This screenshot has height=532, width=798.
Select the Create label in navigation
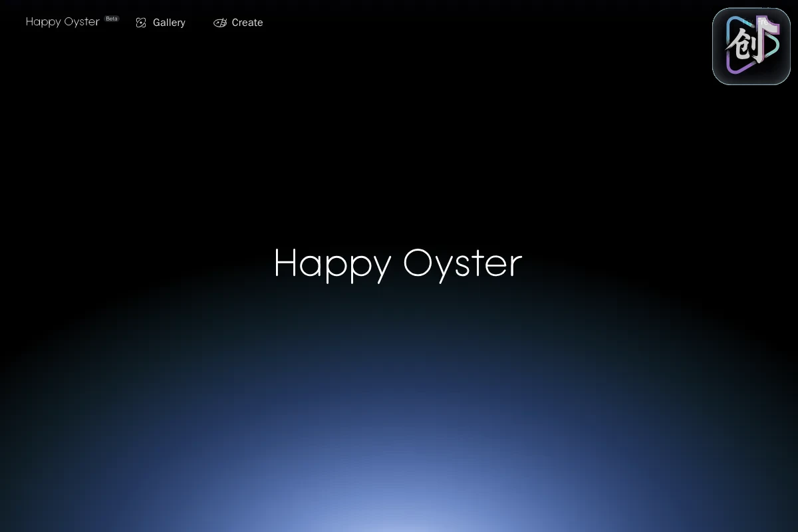[x=247, y=23]
